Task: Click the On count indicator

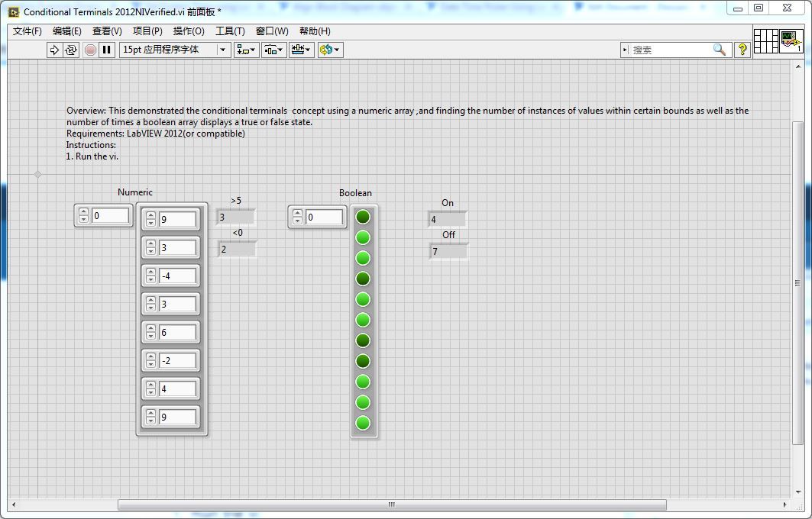Action: click(448, 219)
